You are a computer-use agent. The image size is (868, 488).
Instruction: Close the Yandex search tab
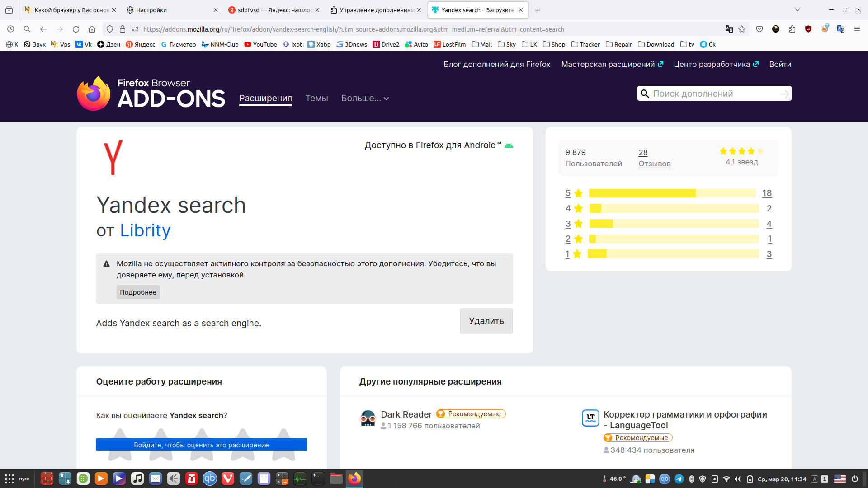click(x=521, y=10)
